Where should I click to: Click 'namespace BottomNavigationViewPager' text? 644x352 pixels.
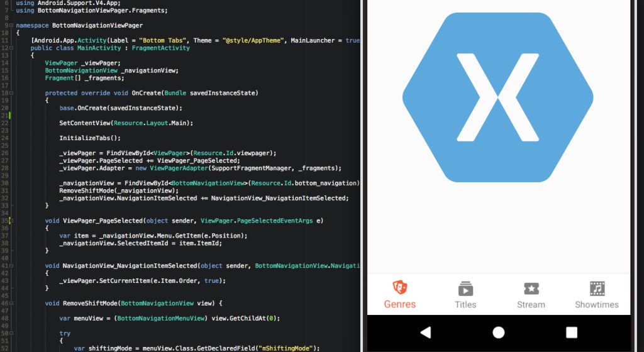pyautogui.click(x=79, y=25)
